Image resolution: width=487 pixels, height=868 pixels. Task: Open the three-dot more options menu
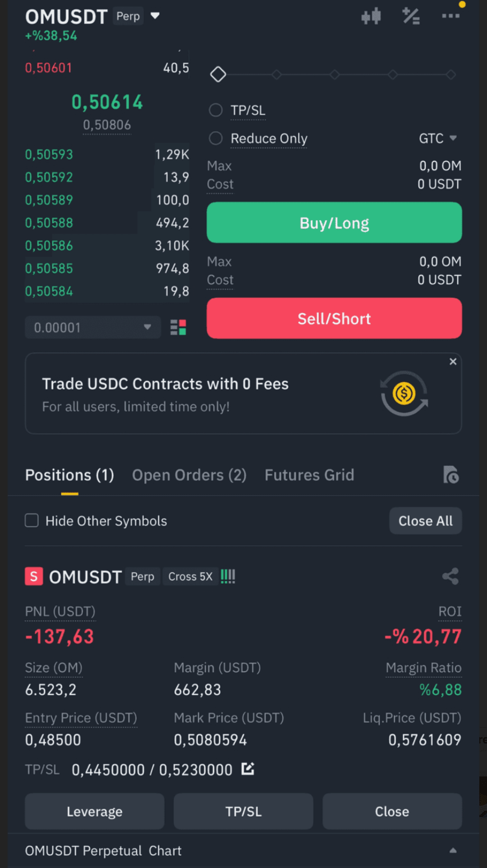tap(450, 16)
